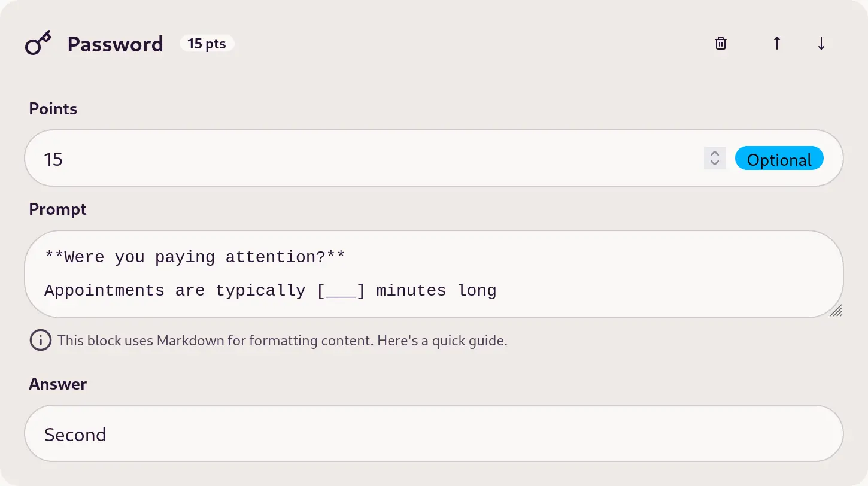Click the Points field label

(x=53, y=109)
